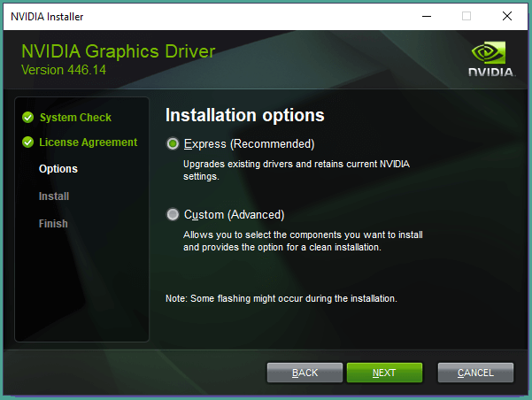Click the License Agreement green checkmark icon
This screenshot has width=532, height=400.
click(28, 142)
